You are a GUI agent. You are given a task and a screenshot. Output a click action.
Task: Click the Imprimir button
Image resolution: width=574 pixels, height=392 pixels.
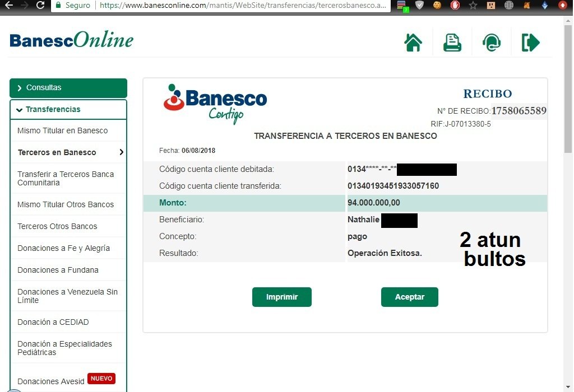coord(282,297)
